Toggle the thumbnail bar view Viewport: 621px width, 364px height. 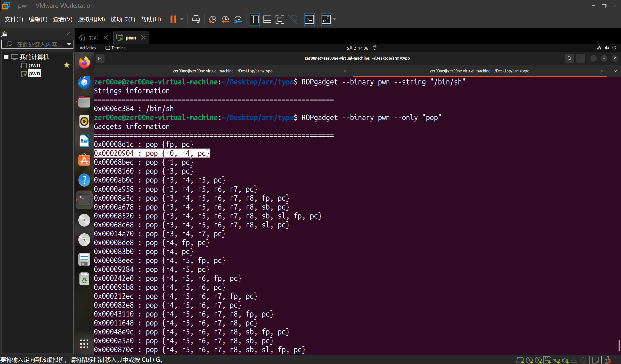pos(267,19)
